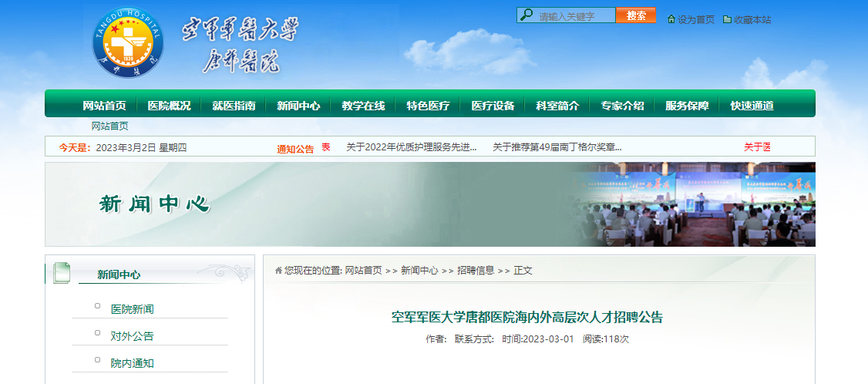Click the document icon beside 新闻中心 sidebar header
Image resolution: width=868 pixels, height=384 pixels.
point(62,273)
